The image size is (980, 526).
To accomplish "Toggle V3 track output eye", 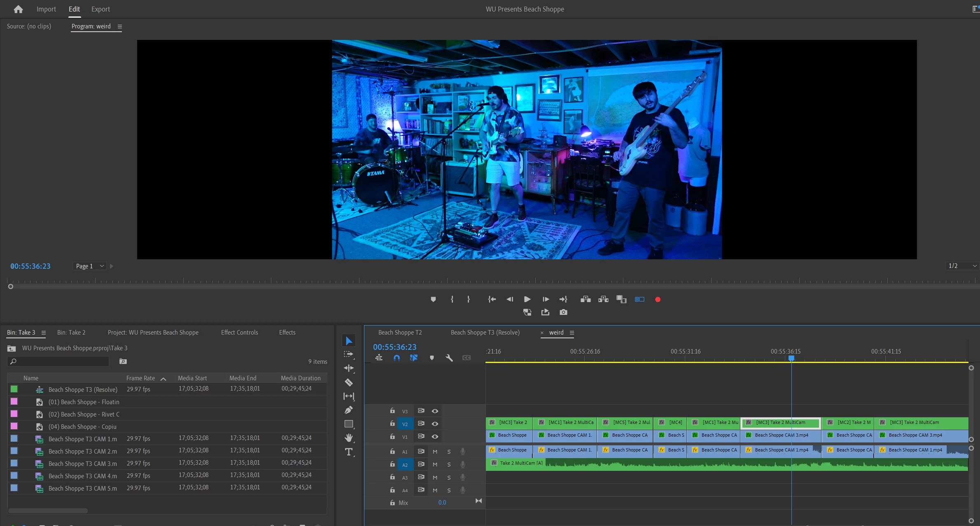I will coord(435,411).
